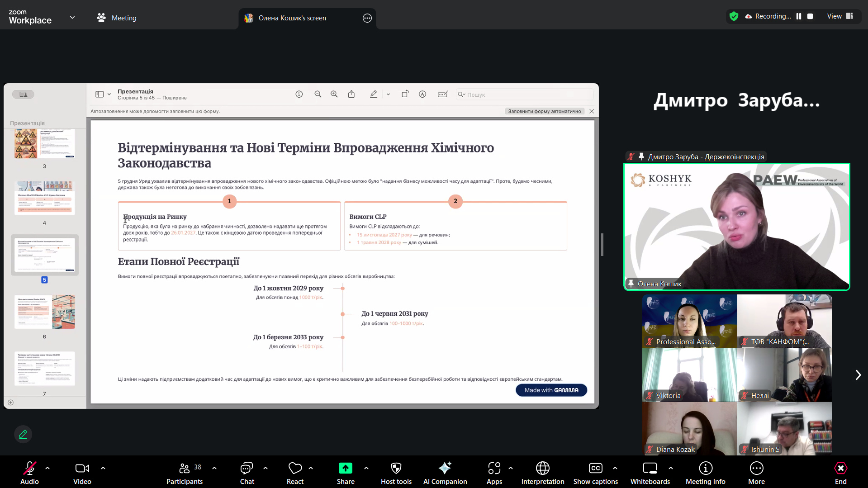
Task: Open Meeting info
Action: 705,473
